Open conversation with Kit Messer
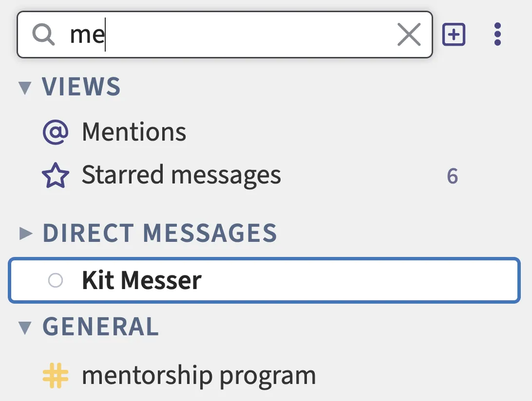Image resolution: width=532 pixels, height=401 pixels. (142, 280)
